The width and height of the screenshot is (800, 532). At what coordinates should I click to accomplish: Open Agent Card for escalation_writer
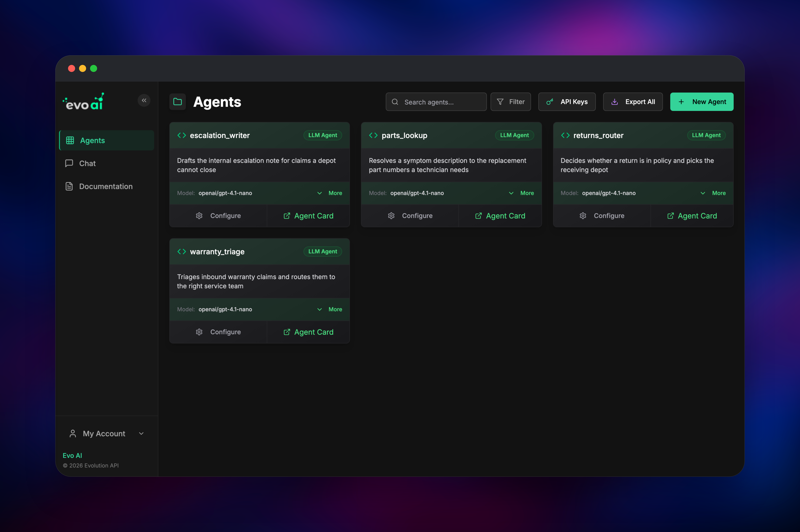click(x=308, y=216)
